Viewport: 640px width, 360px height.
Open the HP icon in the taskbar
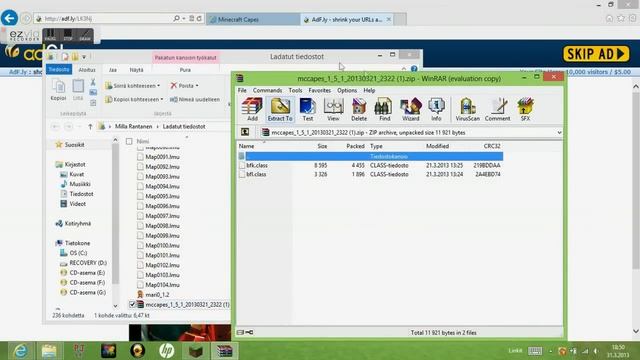167,351
